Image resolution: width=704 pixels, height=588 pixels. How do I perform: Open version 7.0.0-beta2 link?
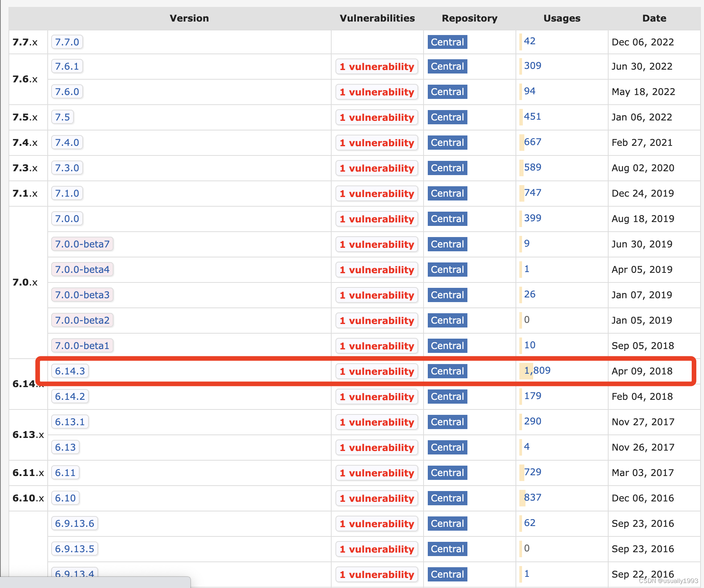tap(82, 320)
